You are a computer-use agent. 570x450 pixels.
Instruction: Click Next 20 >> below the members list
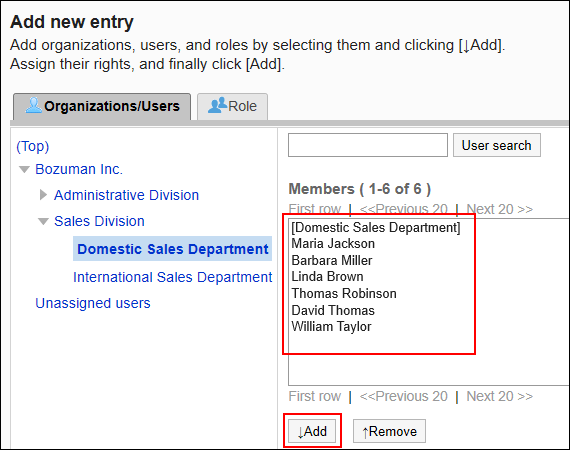499,396
